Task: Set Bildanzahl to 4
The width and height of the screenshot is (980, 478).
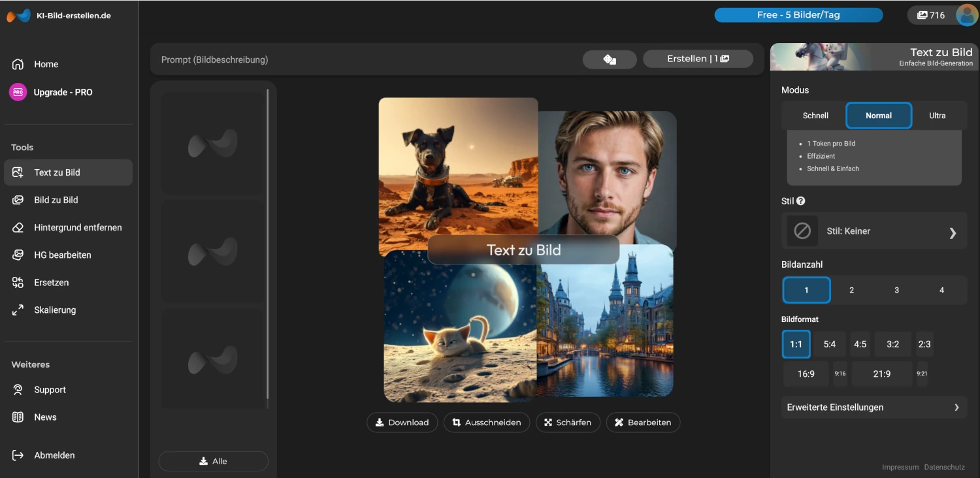Action: click(941, 290)
